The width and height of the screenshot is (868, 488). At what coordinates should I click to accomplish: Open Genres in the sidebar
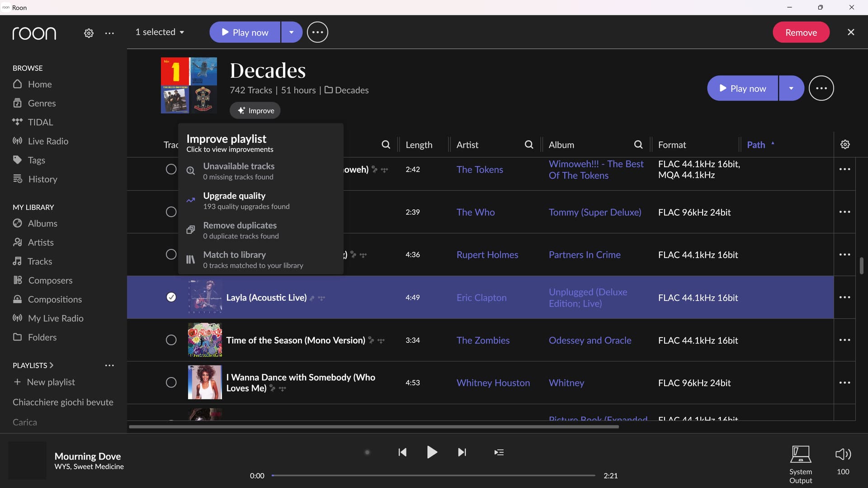click(42, 103)
